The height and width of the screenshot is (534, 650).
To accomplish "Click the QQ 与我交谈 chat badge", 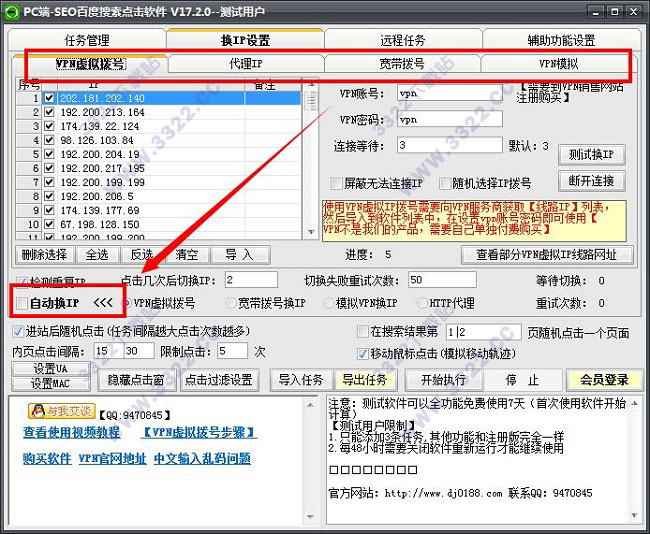I will pyautogui.click(x=61, y=411).
